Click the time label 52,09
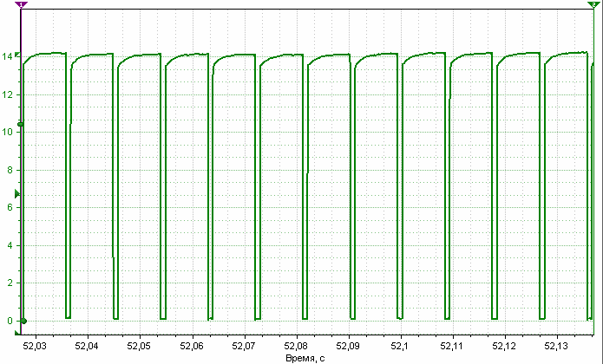 (x=348, y=346)
